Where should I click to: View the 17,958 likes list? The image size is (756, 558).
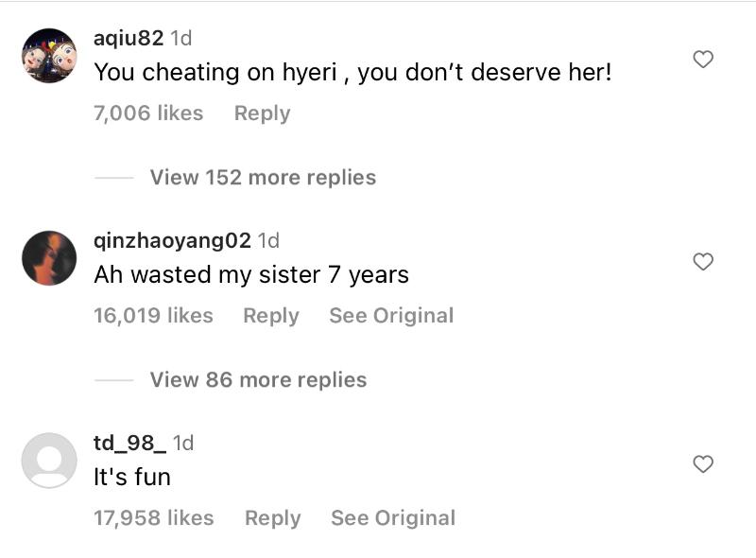153,518
